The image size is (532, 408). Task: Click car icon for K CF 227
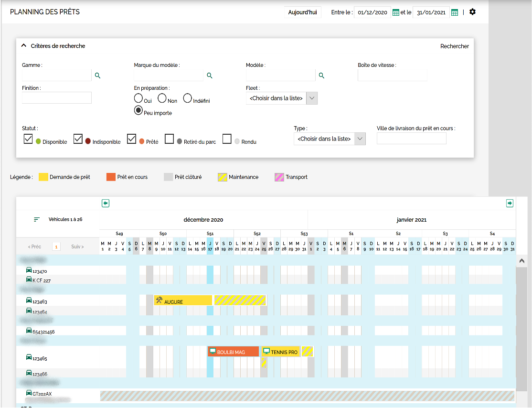pos(29,279)
